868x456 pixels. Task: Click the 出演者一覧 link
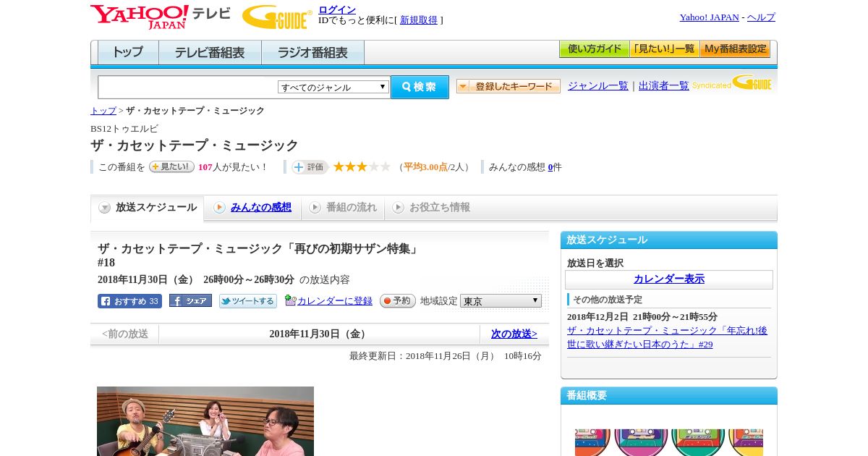point(664,86)
